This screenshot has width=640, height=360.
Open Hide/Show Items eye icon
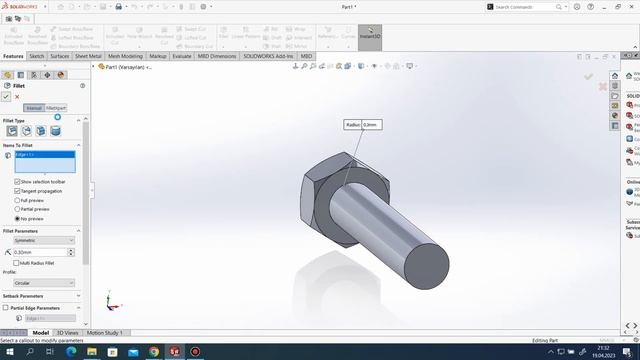(x=374, y=66)
